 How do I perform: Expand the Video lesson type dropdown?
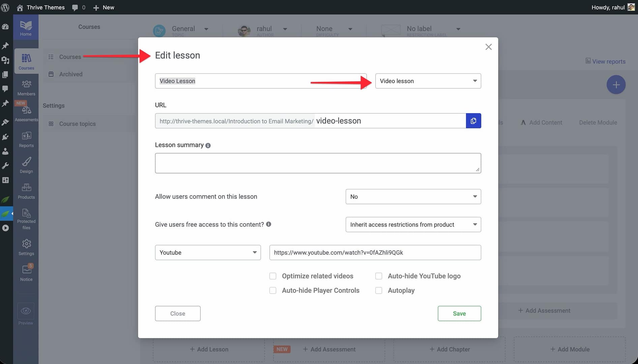tap(428, 81)
